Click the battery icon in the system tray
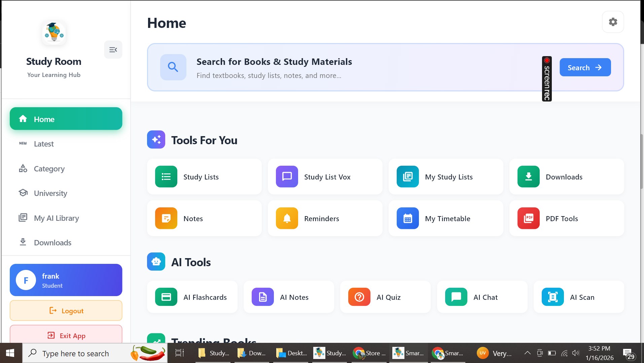The height and width of the screenshot is (363, 644). coord(552,353)
